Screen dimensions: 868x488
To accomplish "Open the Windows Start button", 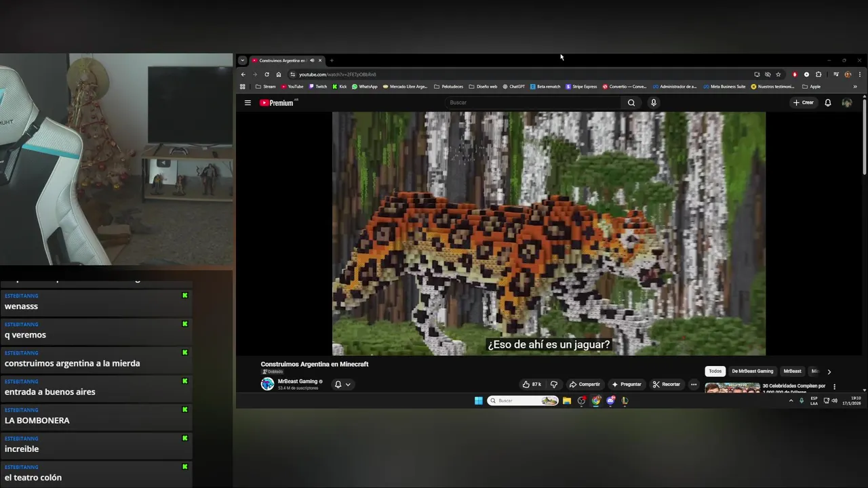I will click(479, 401).
